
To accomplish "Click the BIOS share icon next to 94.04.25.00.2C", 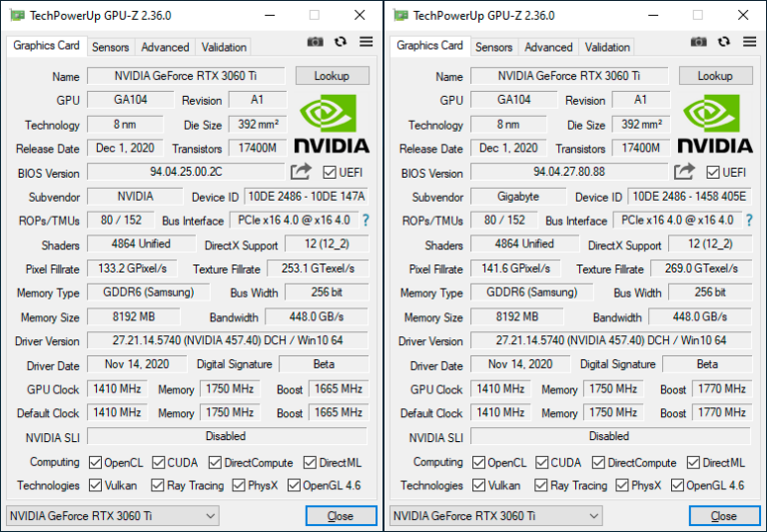I will (301, 172).
